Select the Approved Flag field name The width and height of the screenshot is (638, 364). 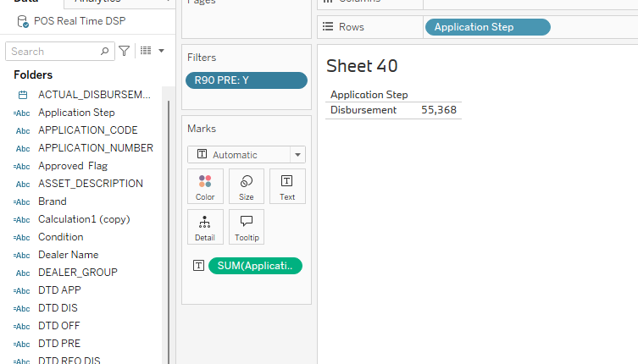pyautogui.click(x=73, y=166)
